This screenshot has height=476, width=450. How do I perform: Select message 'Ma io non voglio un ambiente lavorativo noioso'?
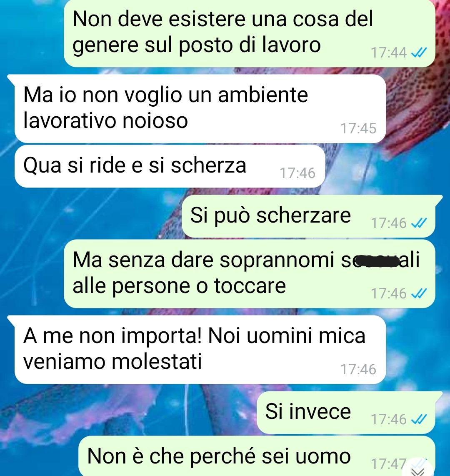(x=200, y=108)
